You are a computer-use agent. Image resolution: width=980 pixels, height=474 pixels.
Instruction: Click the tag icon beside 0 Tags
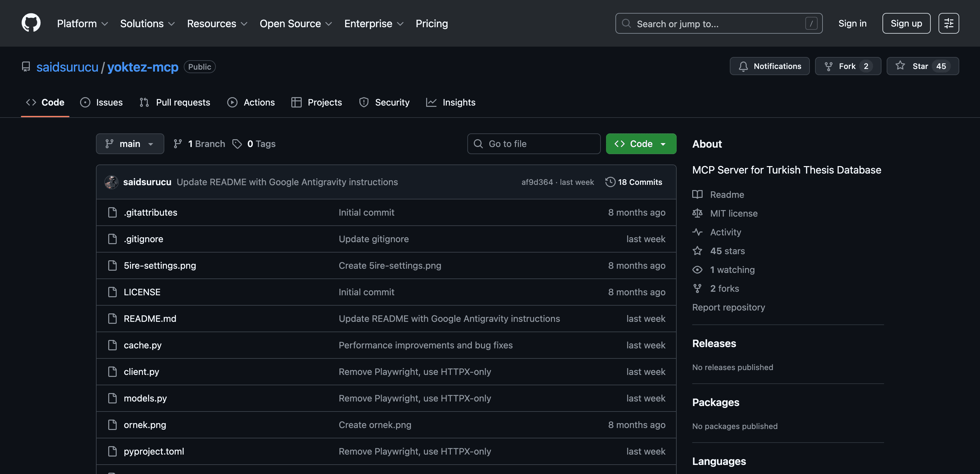point(237,144)
